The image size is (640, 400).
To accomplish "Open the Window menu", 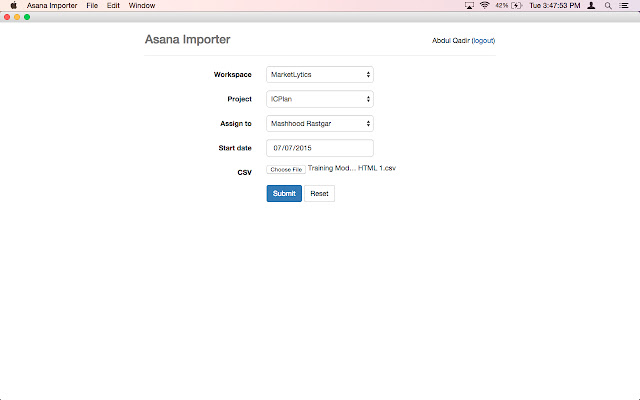I will coord(142,5).
